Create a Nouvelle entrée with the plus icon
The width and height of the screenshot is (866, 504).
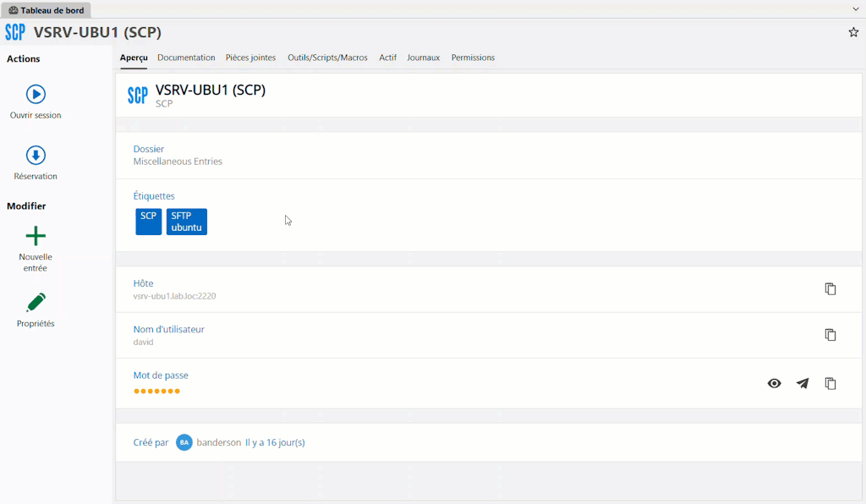coord(35,237)
